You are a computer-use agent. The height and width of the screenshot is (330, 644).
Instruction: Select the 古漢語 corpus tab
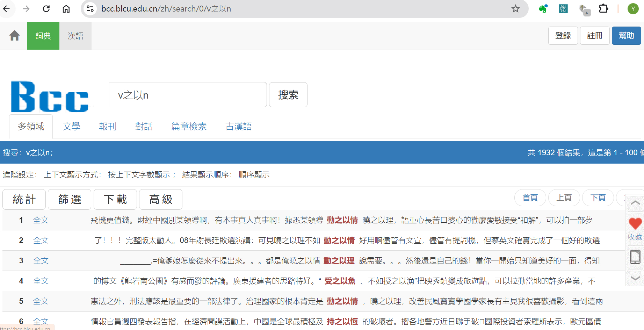pos(239,127)
